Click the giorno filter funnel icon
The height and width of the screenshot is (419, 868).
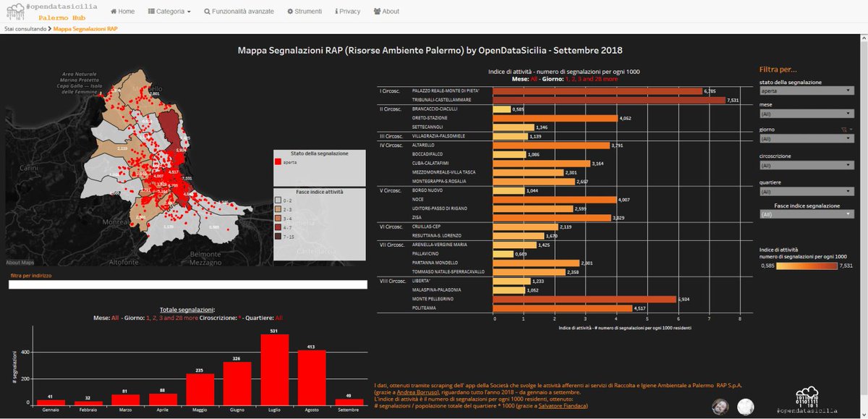pos(843,128)
